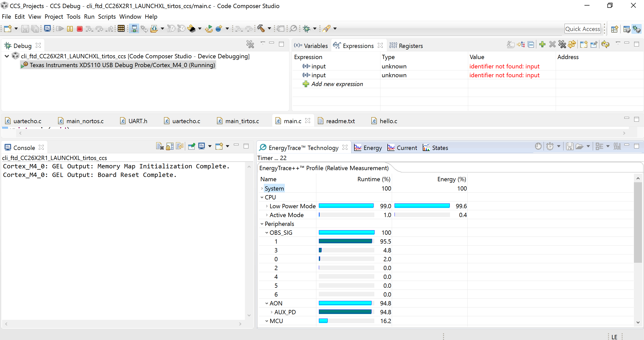
Task: Switch to the main_tirtos.c tab
Action: [x=242, y=121]
